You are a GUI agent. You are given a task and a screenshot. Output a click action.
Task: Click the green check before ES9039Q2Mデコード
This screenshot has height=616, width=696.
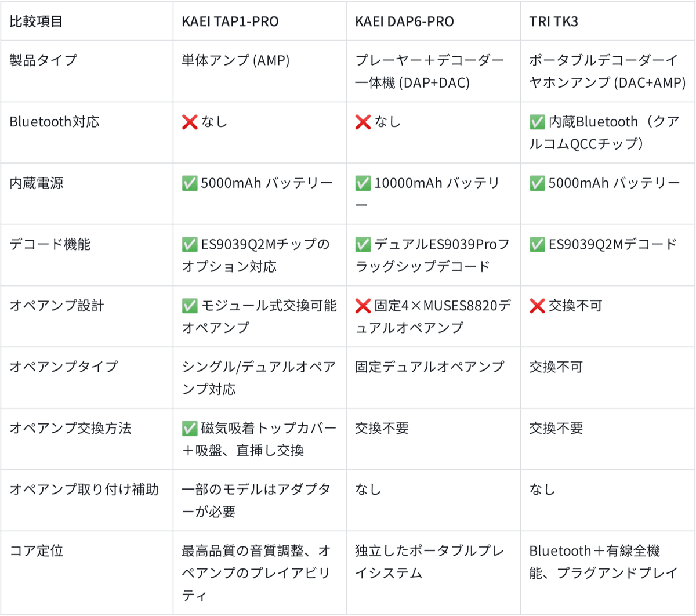[537, 244]
